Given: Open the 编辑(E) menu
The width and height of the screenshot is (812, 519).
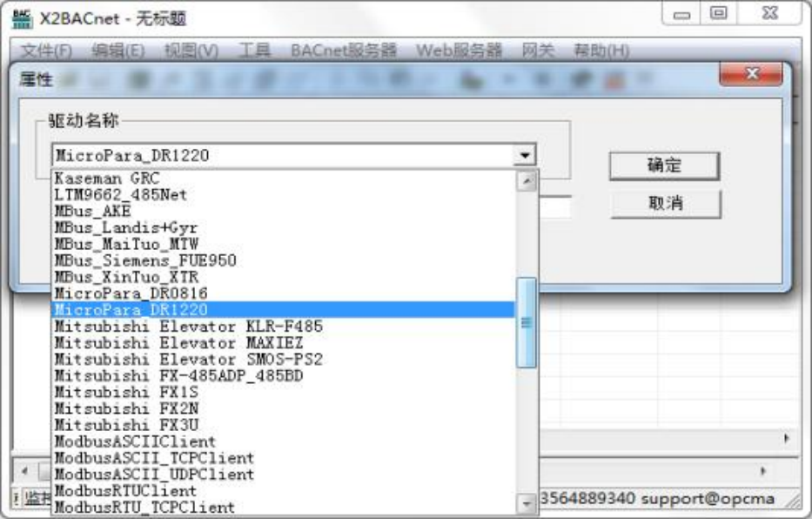Looking at the screenshot, I should pyautogui.click(x=118, y=51).
